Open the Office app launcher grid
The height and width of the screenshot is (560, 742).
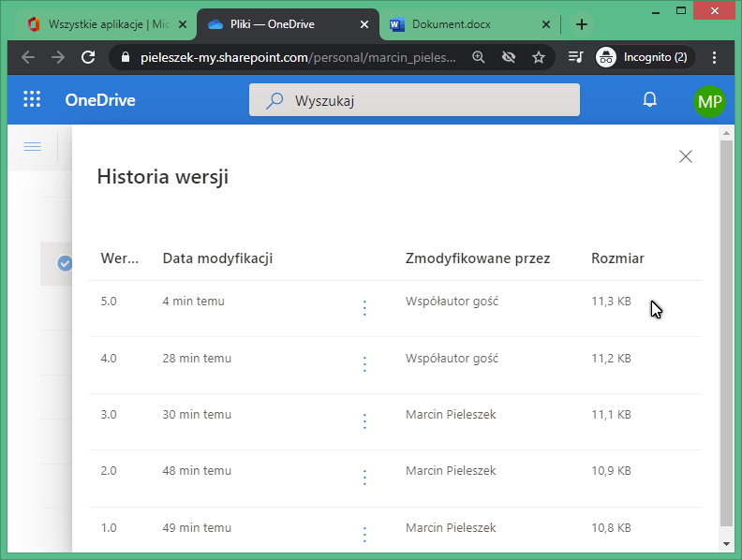click(32, 99)
